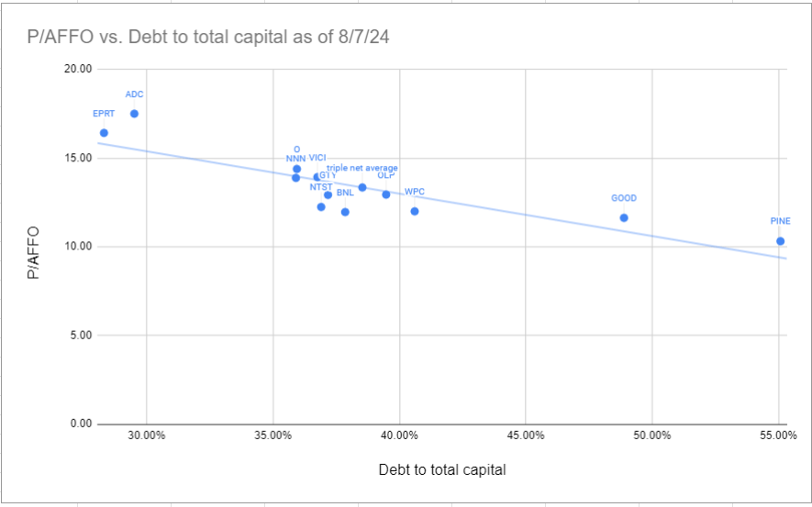Select the ADC data point
812x507 pixels.
click(x=134, y=114)
